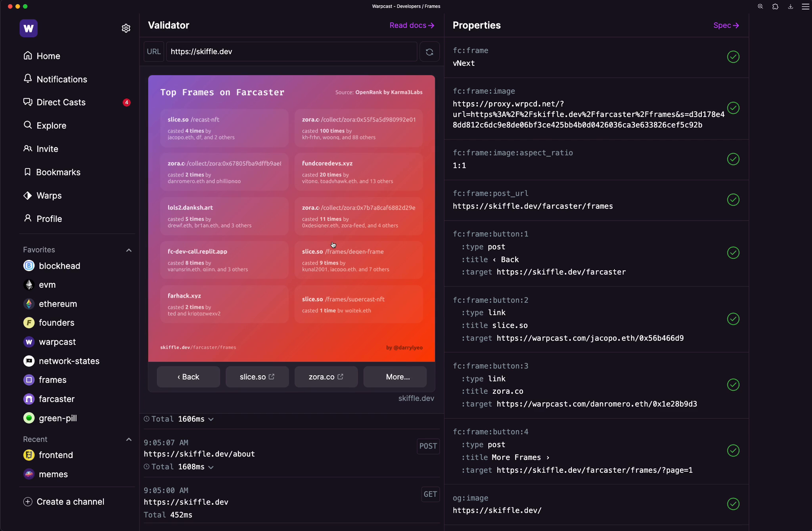The width and height of the screenshot is (812, 531).
Task: Reload the frame URL with refresh icon
Action: [429, 52]
